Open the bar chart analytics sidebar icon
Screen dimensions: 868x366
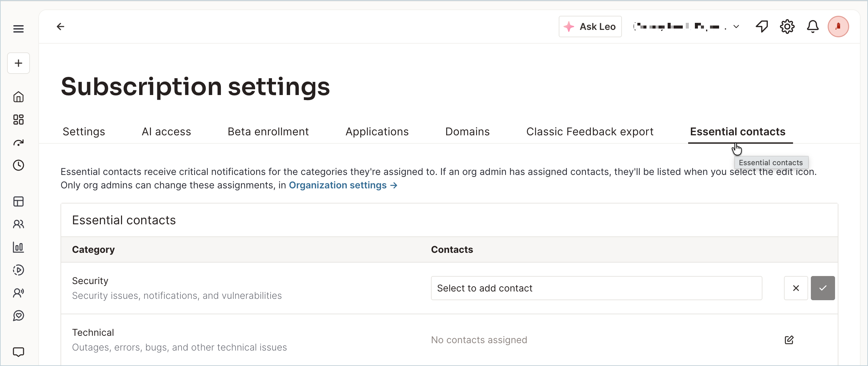pyautogui.click(x=18, y=247)
